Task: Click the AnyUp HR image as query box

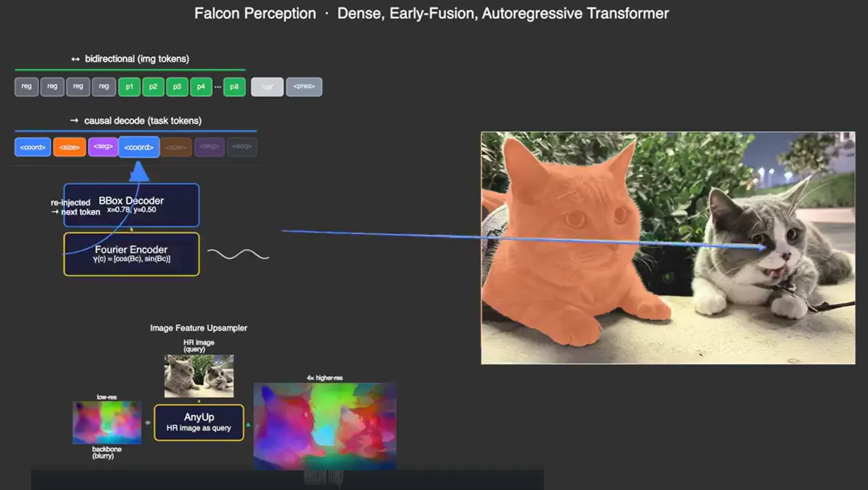Action: (199, 422)
